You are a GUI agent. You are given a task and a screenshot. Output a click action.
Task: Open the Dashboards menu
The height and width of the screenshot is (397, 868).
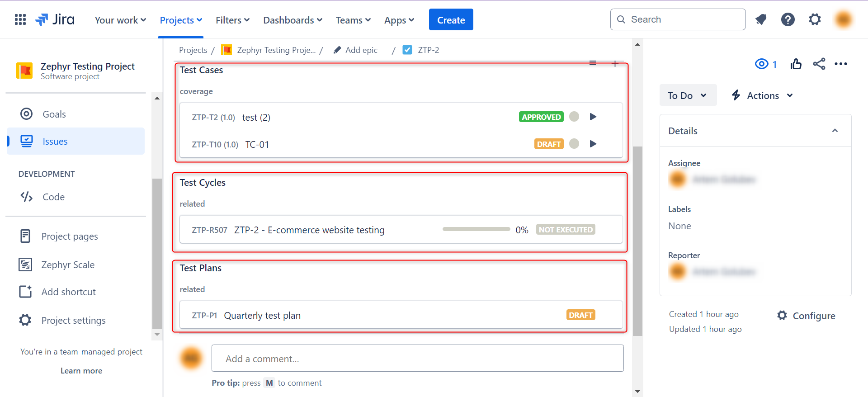coord(292,20)
